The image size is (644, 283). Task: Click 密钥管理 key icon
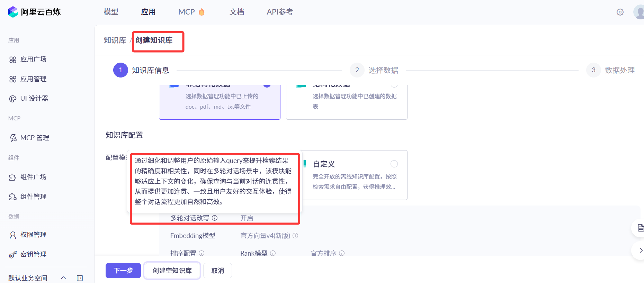tap(13, 255)
